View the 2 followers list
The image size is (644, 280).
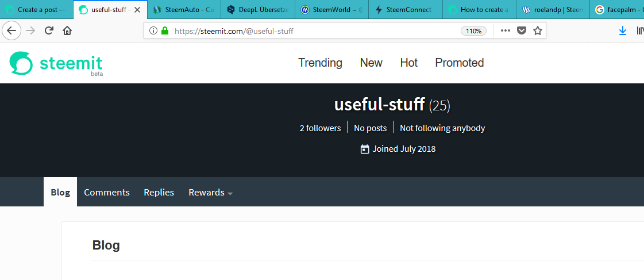pyautogui.click(x=320, y=128)
